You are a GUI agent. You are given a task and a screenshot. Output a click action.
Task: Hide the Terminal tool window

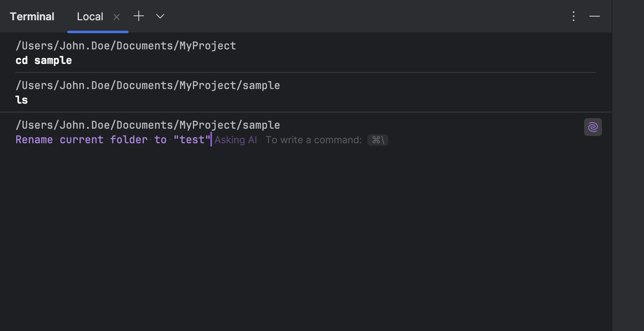[595, 16]
